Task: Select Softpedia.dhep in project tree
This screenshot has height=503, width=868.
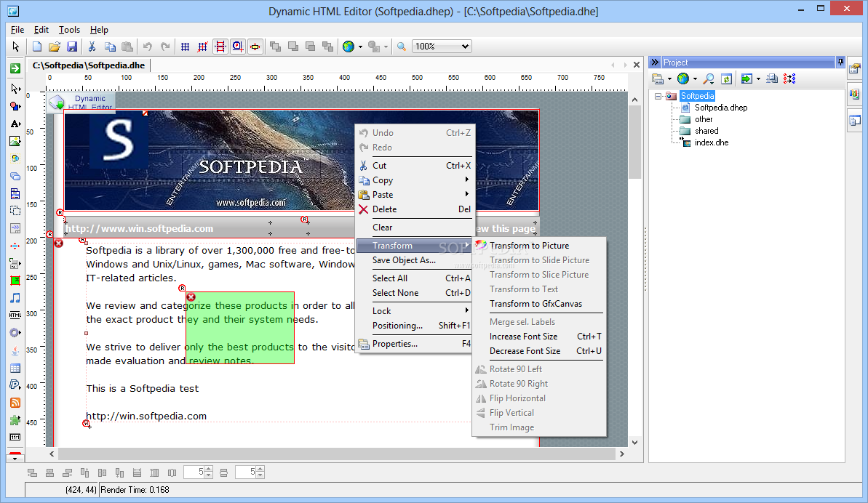Action: pos(721,108)
